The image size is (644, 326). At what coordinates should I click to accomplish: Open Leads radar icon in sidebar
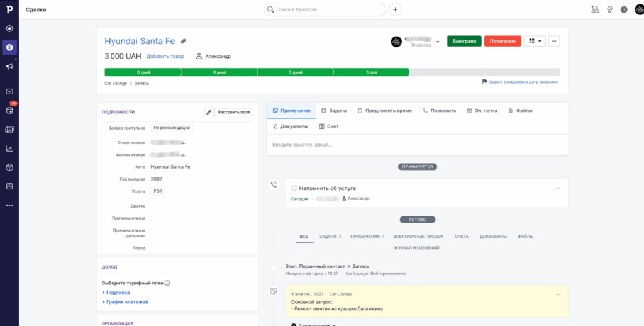tap(9, 29)
